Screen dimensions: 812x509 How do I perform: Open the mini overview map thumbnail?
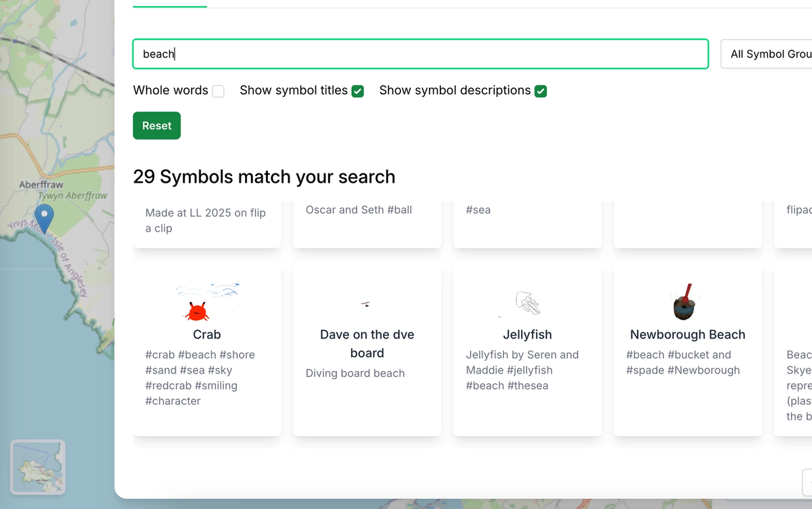click(x=38, y=468)
